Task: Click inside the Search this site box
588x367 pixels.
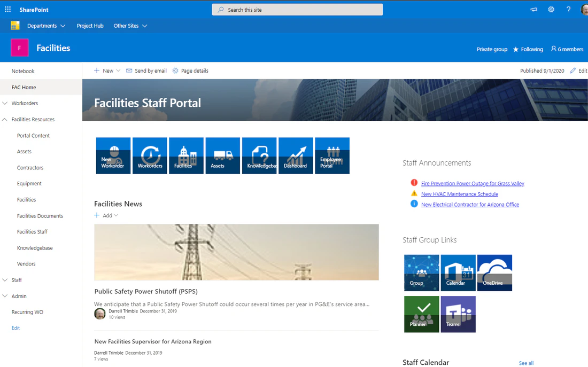Action: point(297,9)
